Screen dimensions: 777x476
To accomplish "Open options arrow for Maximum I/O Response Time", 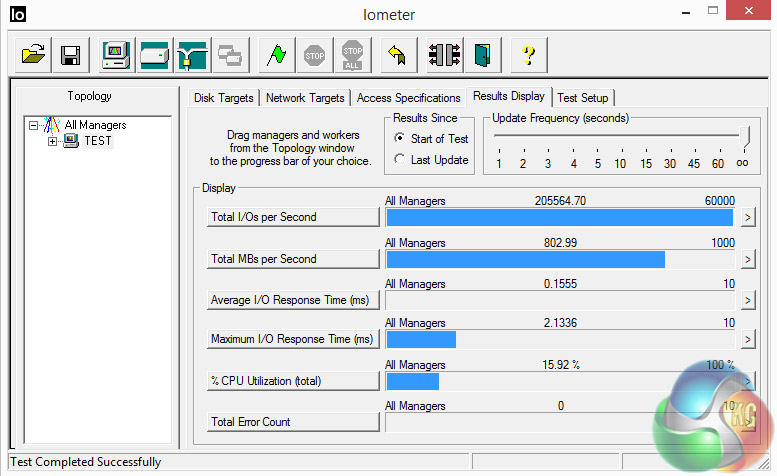I will [748, 339].
